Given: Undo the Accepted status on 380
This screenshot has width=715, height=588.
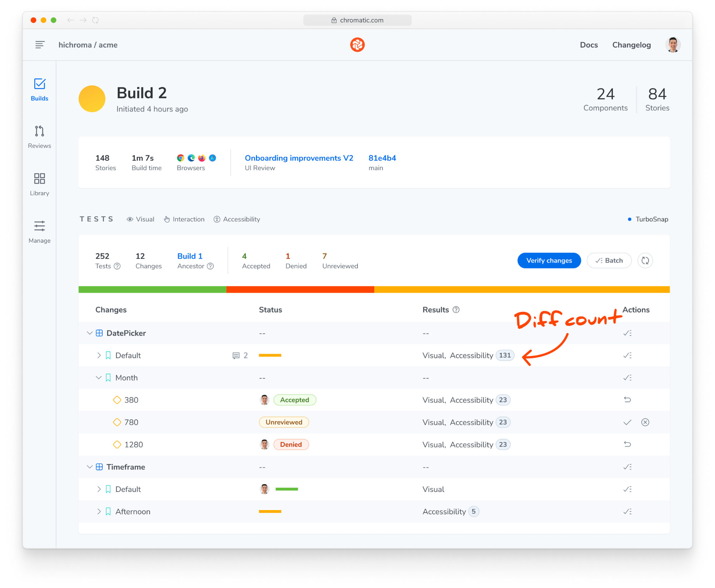Looking at the screenshot, I should [x=627, y=400].
